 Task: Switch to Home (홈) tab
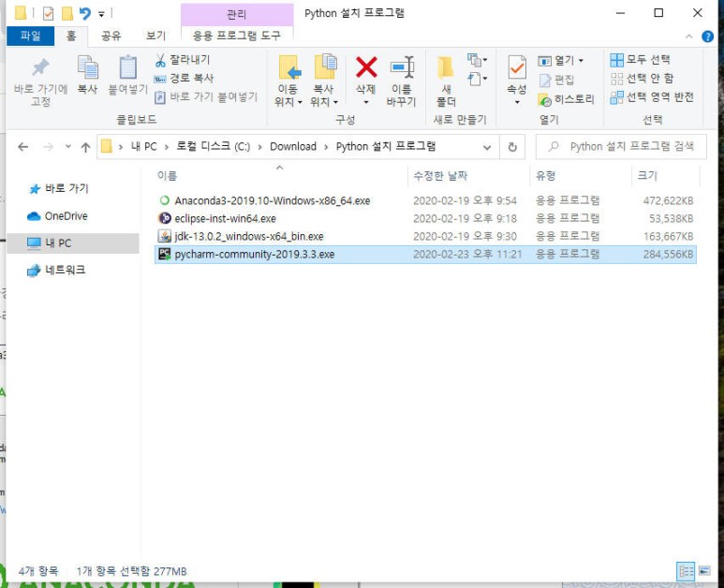[71, 36]
